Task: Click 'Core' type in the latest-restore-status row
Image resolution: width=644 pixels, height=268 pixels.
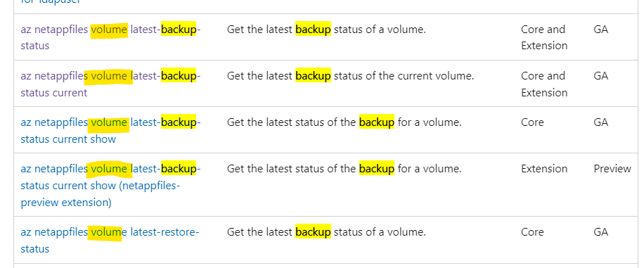Action: click(532, 232)
